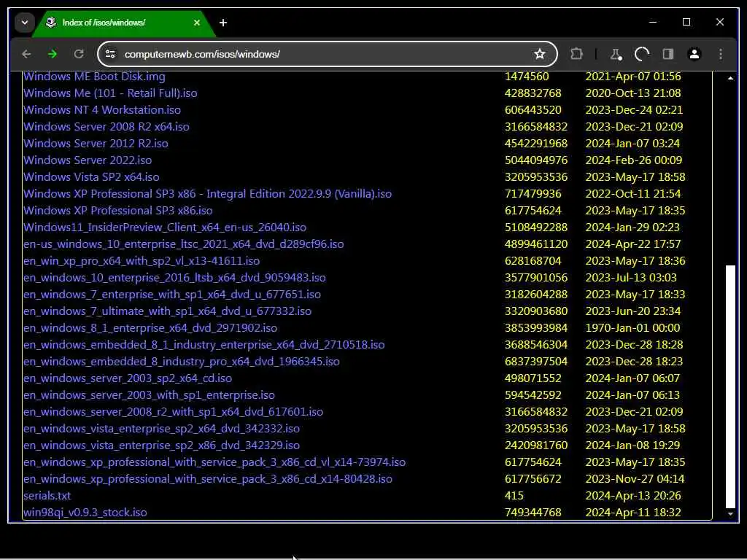The image size is (747, 560).
Task: Click the vertical scrollbar thumb
Action: tap(730, 386)
